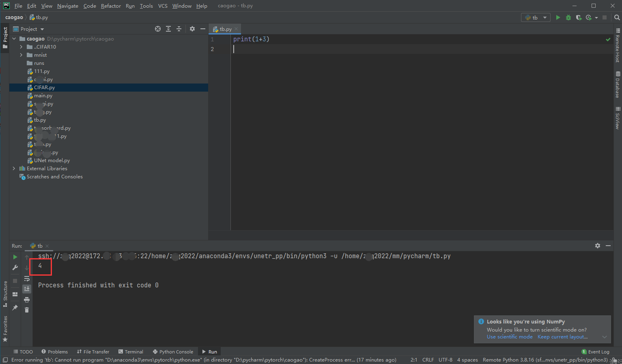Run tb with Coverage

(x=579, y=17)
